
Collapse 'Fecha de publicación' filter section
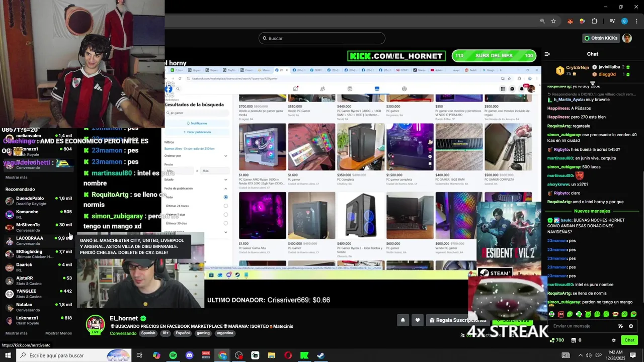coord(225,189)
